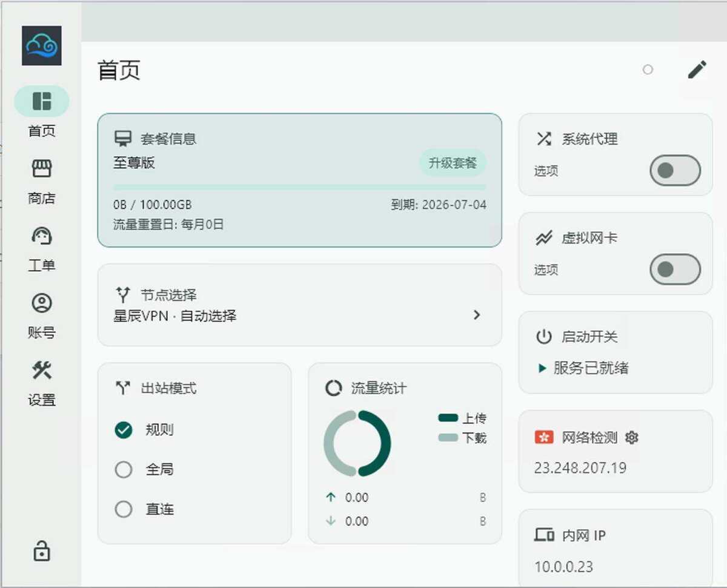Image resolution: width=727 pixels, height=588 pixels.
Task: Expand node selection with chevron arrow
Action: click(x=477, y=315)
